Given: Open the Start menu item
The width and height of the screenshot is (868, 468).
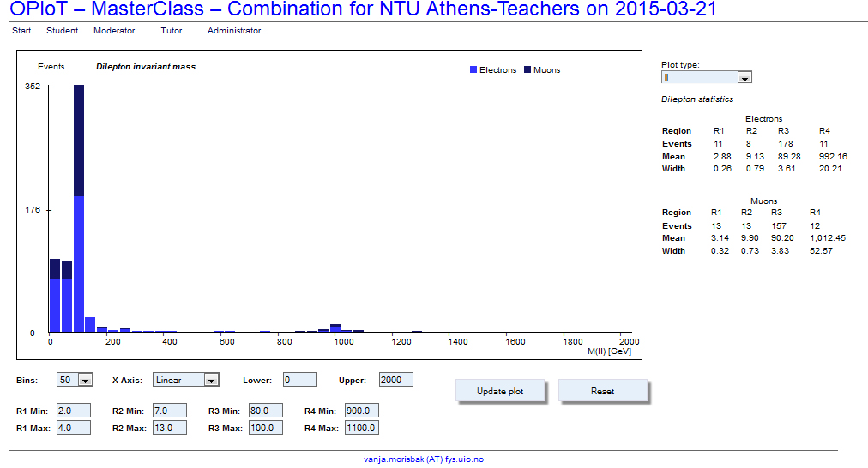Looking at the screenshot, I should pyautogui.click(x=21, y=30).
